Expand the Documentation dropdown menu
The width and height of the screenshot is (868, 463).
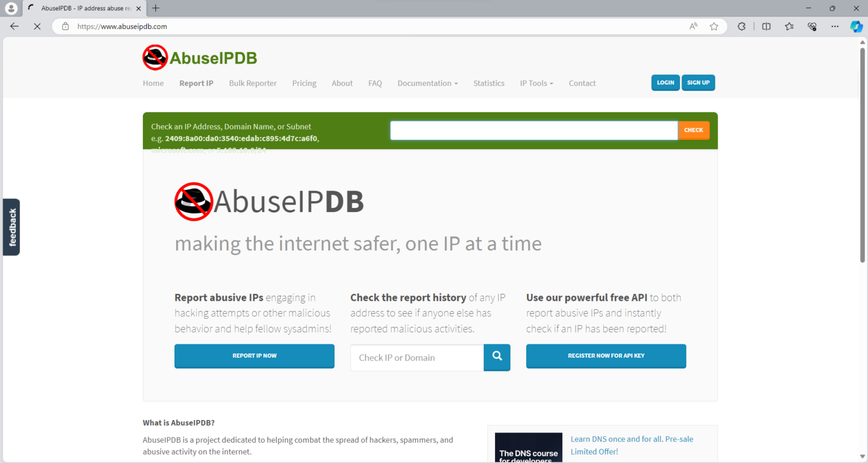[x=427, y=83]
